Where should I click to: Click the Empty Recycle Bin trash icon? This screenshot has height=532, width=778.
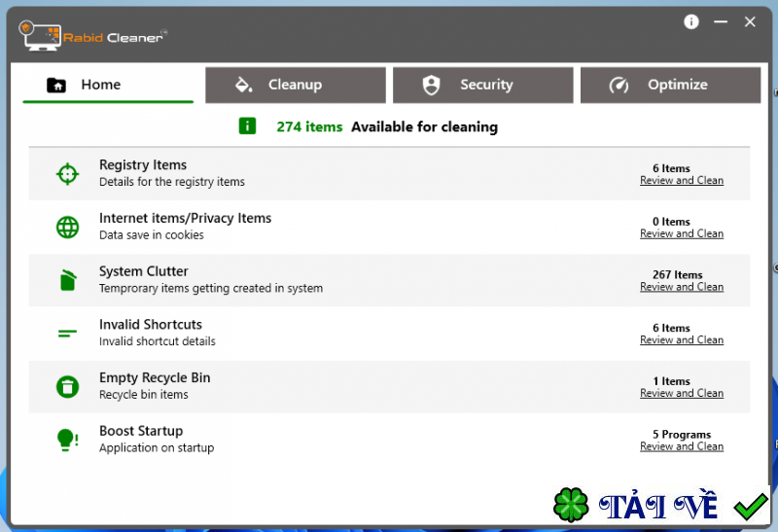(67, 387)
